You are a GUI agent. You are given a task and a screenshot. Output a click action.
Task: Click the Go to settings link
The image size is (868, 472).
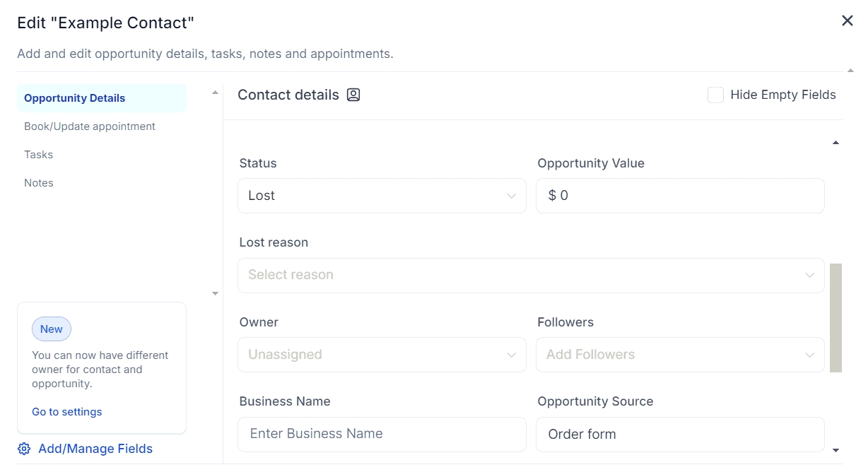[67, 412]
